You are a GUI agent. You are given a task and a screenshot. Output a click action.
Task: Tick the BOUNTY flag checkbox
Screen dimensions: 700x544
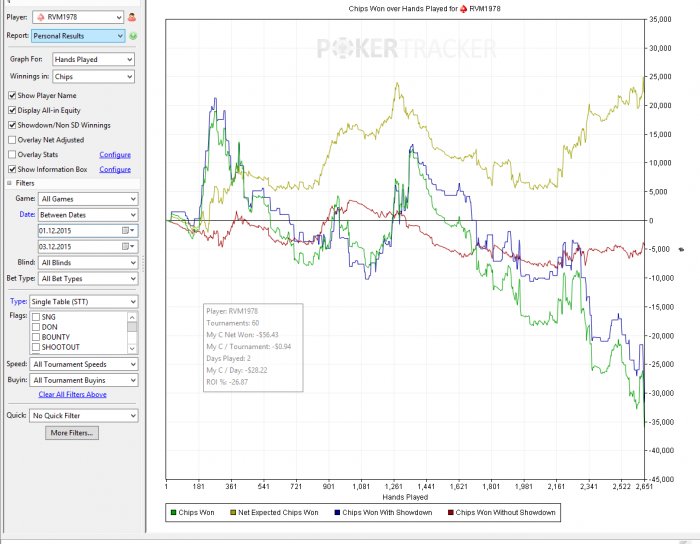(37, 337)
